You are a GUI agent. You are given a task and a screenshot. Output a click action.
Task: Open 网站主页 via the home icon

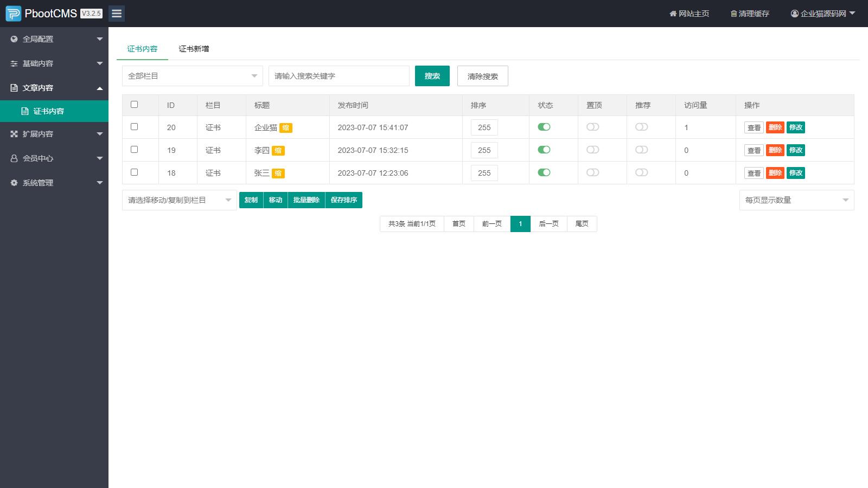point(689,14)
